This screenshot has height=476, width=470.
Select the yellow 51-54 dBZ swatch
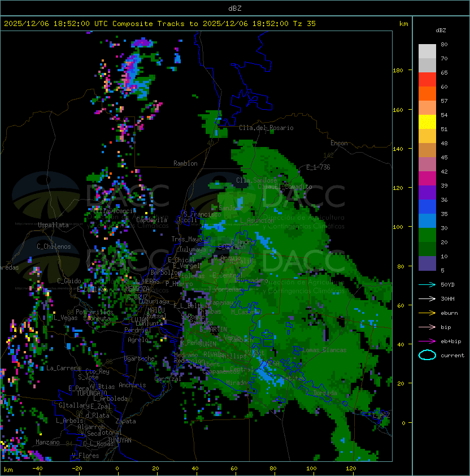click(427, 122)
